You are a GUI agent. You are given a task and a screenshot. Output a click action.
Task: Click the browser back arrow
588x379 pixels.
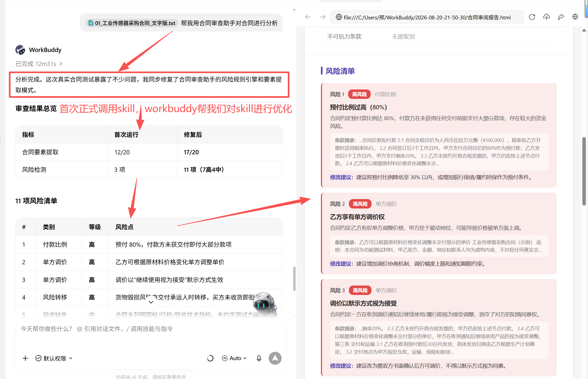pos(308,17)
